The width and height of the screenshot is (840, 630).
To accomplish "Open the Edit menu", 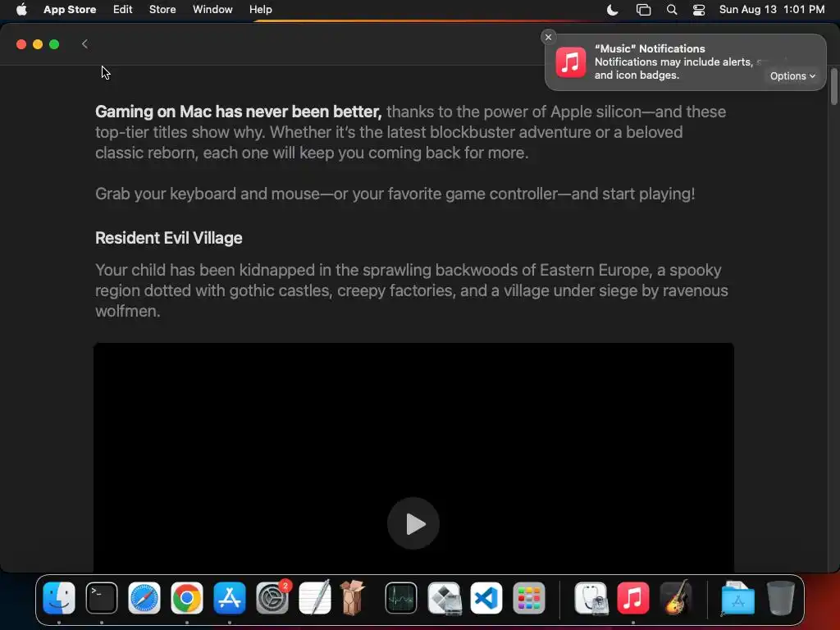I will (123, 10).
